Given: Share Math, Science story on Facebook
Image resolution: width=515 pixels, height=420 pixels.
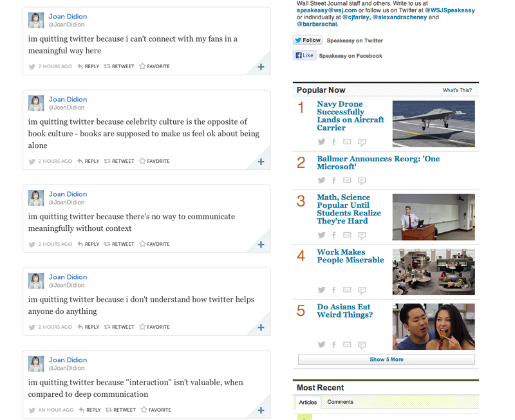Looking at the screenshot, I should (333, 235).
